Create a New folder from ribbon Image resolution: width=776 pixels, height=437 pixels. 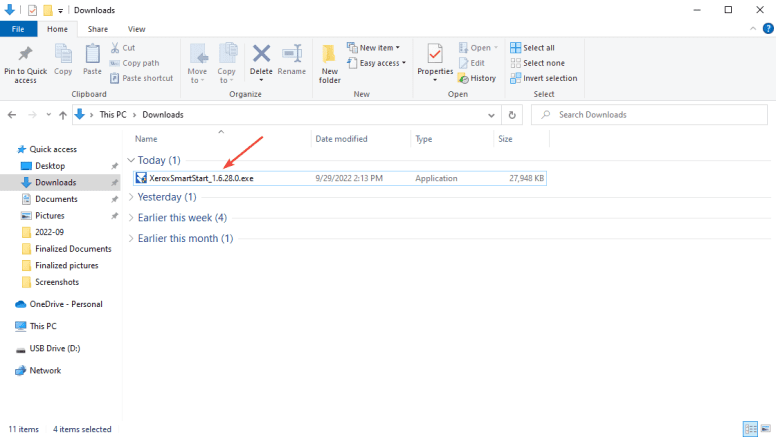[x=330, y=61]
